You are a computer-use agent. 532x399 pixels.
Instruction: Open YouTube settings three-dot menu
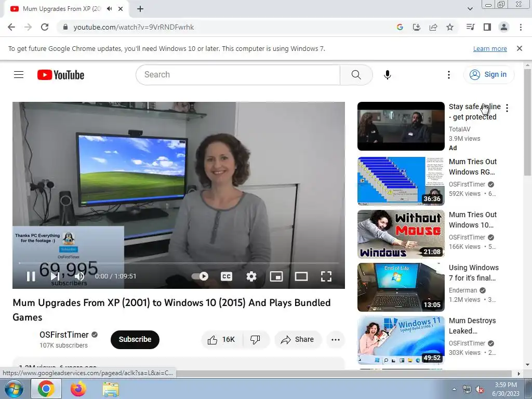[449, 75]
